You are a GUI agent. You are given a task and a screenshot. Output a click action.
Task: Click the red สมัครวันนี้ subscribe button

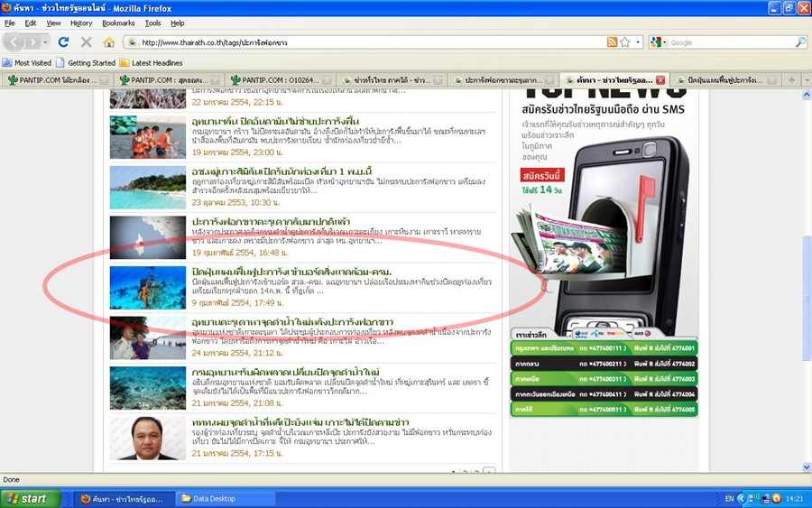[541, 176]
